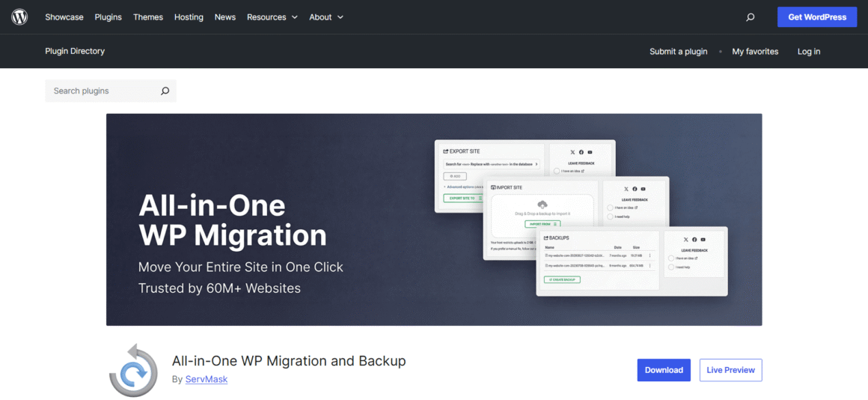Click the Get WordPress button

coord(817,17)
